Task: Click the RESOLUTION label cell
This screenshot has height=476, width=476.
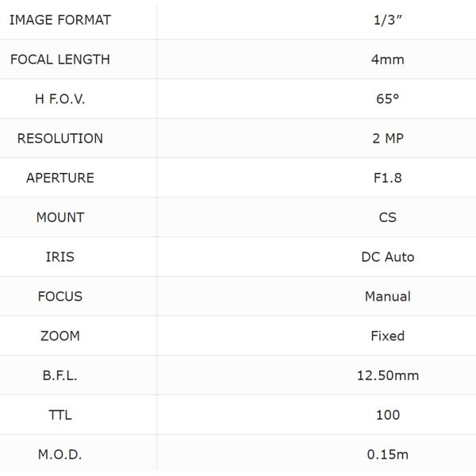Action: click(60, 138)
